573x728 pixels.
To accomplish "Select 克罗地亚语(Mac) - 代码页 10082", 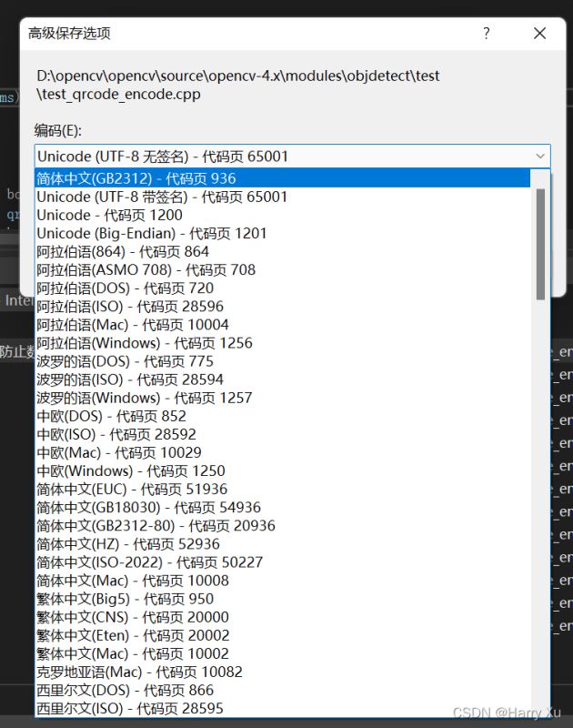I will (x=139, y=672).
